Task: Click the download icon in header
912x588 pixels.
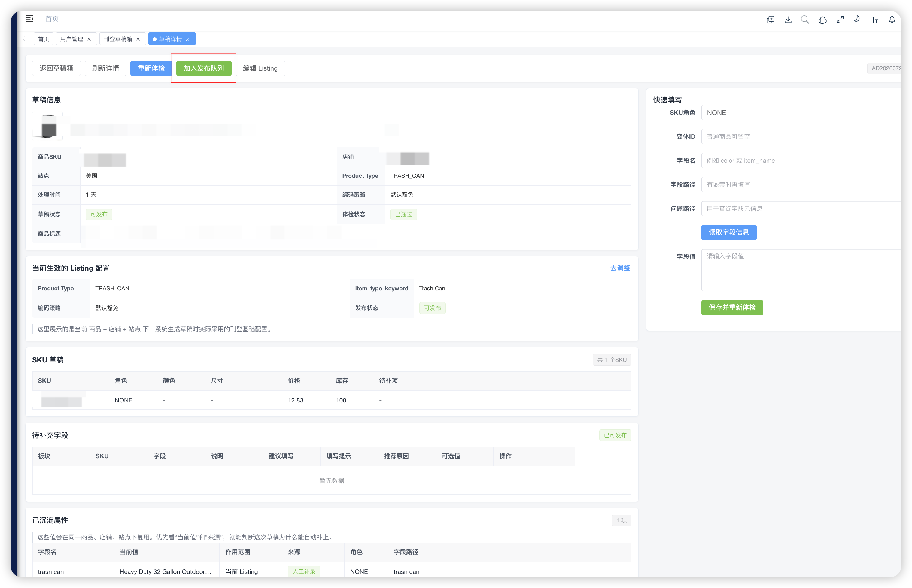Action: 788,20
